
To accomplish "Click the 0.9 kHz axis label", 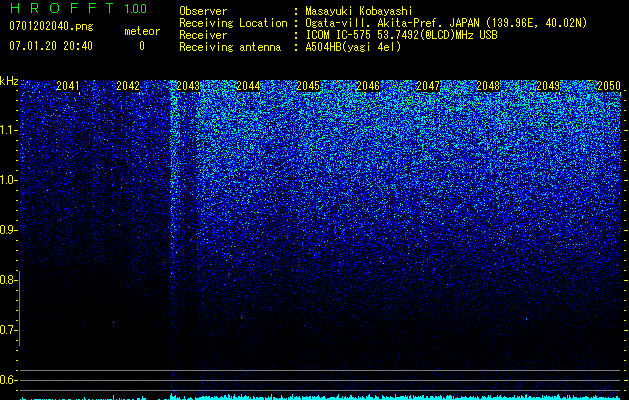I will (x=9, y=230).
